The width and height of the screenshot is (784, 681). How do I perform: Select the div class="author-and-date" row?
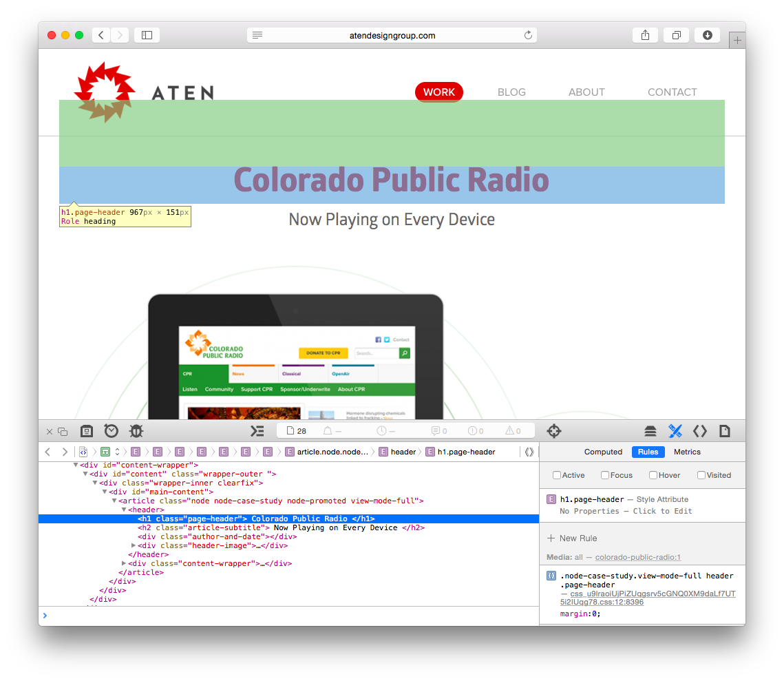[x=288, y=537]
